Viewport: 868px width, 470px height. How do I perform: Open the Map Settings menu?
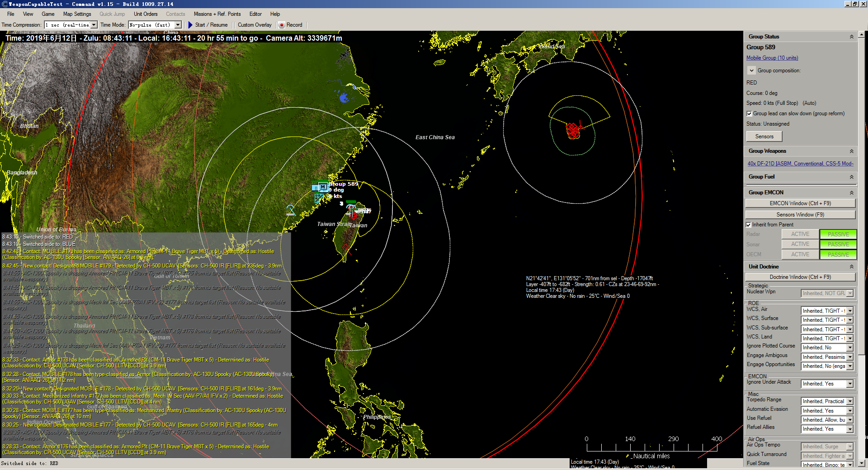tap(77, 14)
